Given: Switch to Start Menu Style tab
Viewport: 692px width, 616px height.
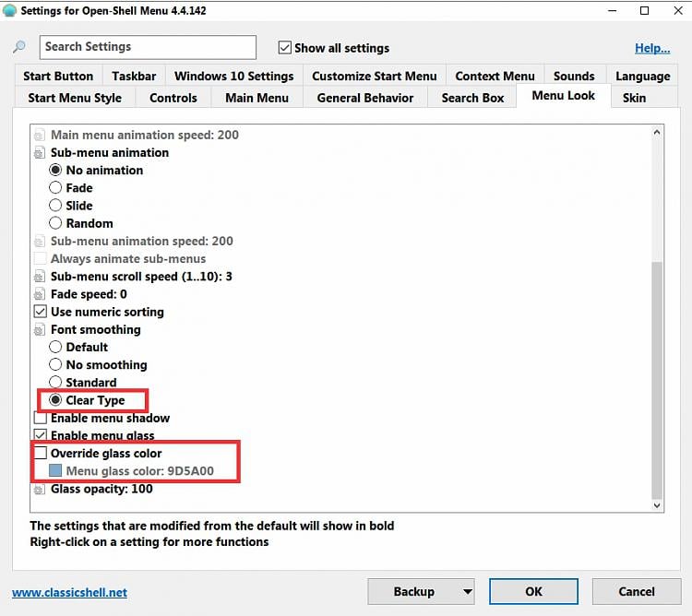Looking at the screenshot, I should 75,98.
